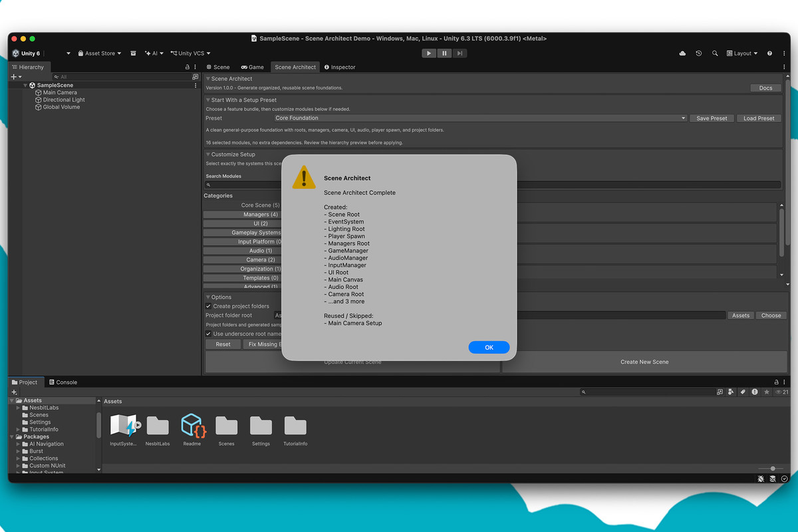Toggle the Use underscore root names checkbox

point(209,334)
